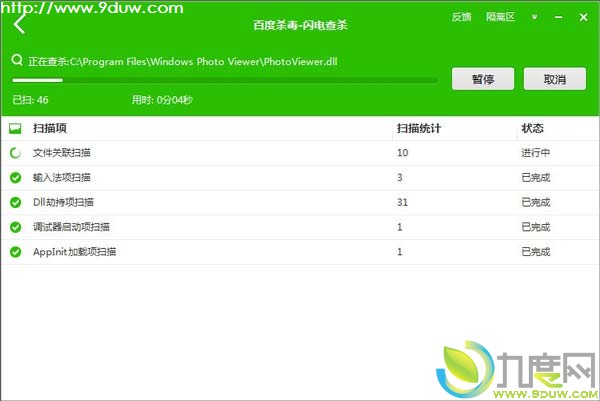The image size is (600, 401).
Task: Select the 输入法项扫描 row text
Action: [x=62, y=178]
